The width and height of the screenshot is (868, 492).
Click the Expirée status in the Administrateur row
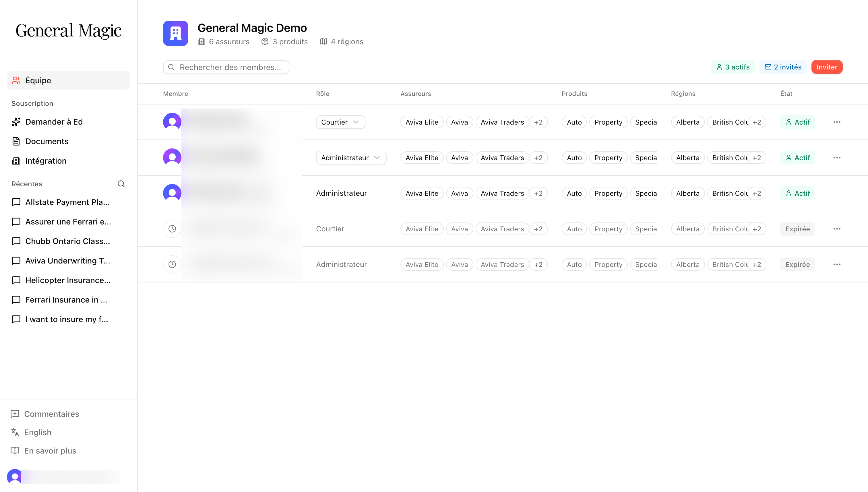tap(797, 264)
